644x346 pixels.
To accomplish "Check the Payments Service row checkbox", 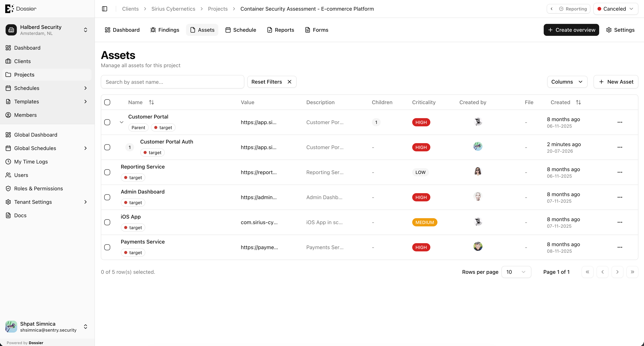I will point(107,247).
